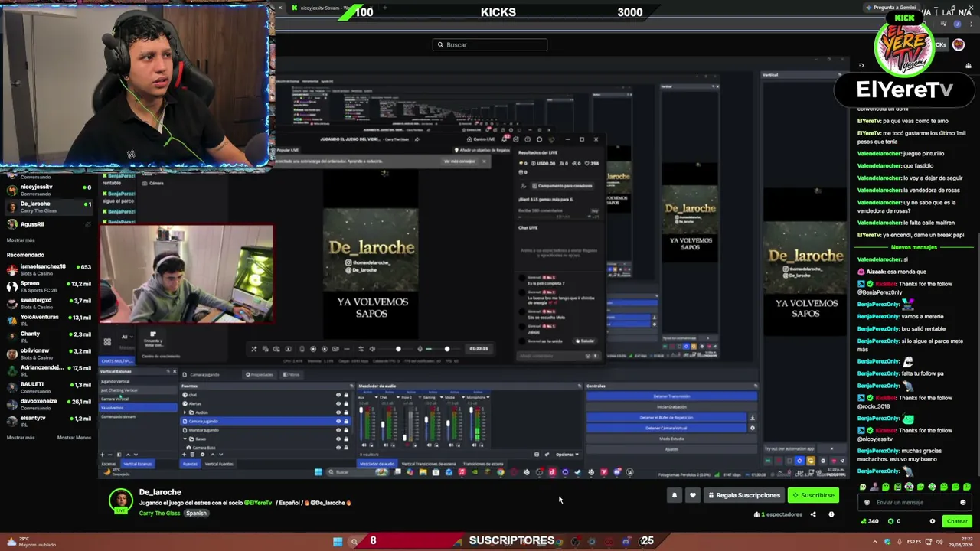Switch to the Escenas tab in OBS
This screenshot has height=551, width=980.
point(109,464)
